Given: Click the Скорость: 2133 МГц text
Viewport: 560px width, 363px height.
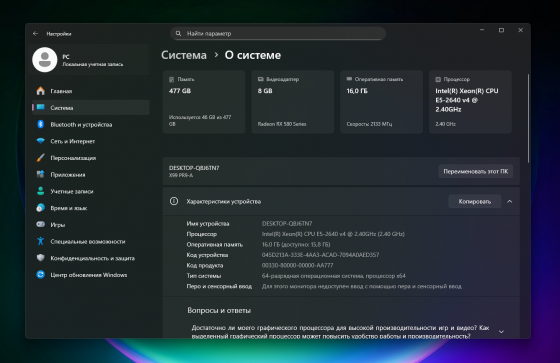Looking at the screenshot, I should click(369, 124).
